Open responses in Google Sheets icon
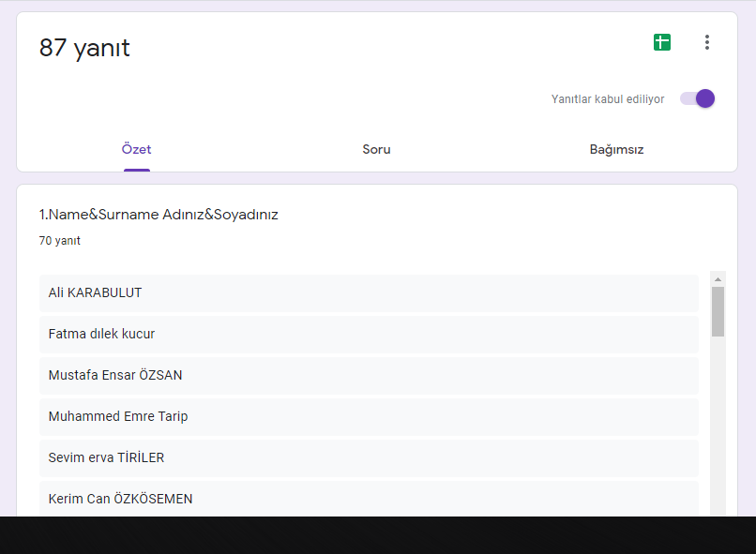Viewport: 756px width, 554px height. 662,42
